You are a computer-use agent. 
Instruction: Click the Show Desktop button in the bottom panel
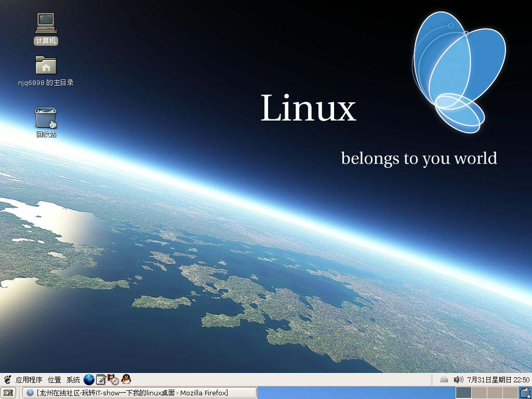[8, 393]
